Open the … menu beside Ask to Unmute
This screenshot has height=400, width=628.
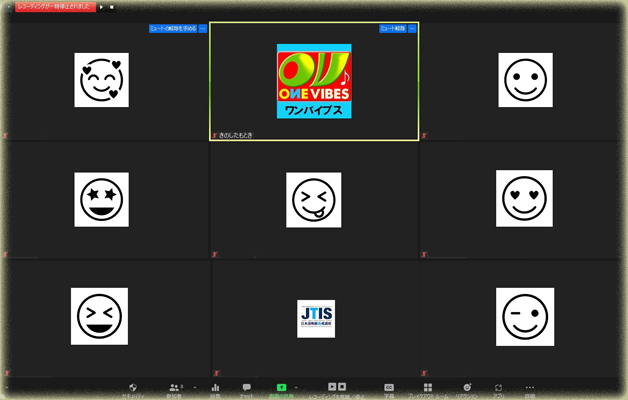point(203,28)
